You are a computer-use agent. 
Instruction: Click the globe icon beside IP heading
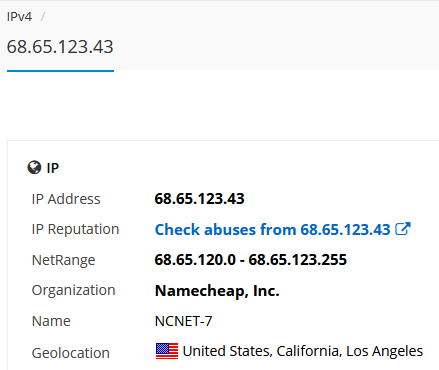tap(34, 168)
